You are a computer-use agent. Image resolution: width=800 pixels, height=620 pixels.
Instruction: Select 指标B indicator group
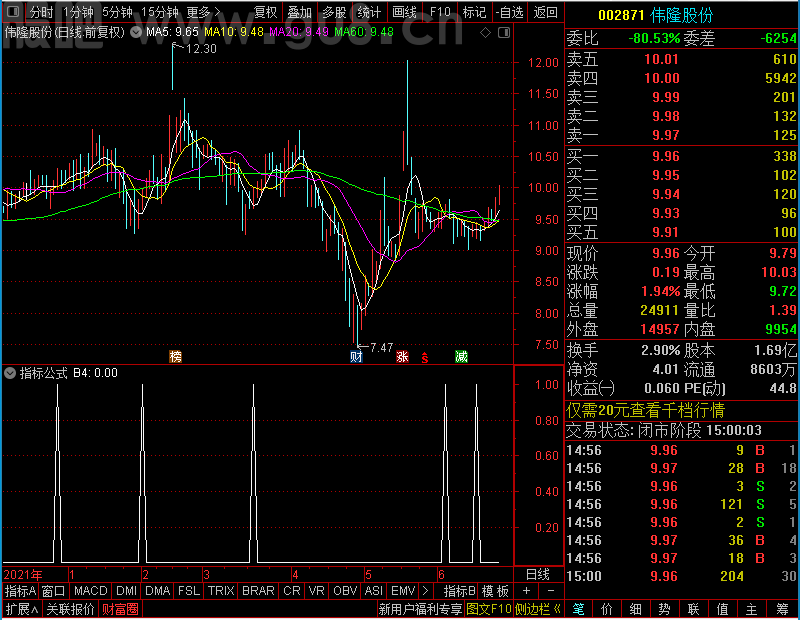coord(460,591)
